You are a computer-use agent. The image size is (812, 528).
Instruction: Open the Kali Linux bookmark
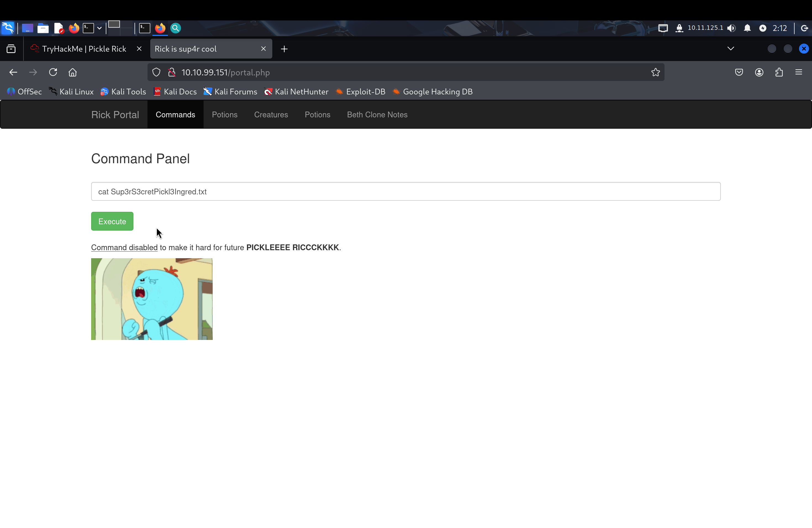71,92
